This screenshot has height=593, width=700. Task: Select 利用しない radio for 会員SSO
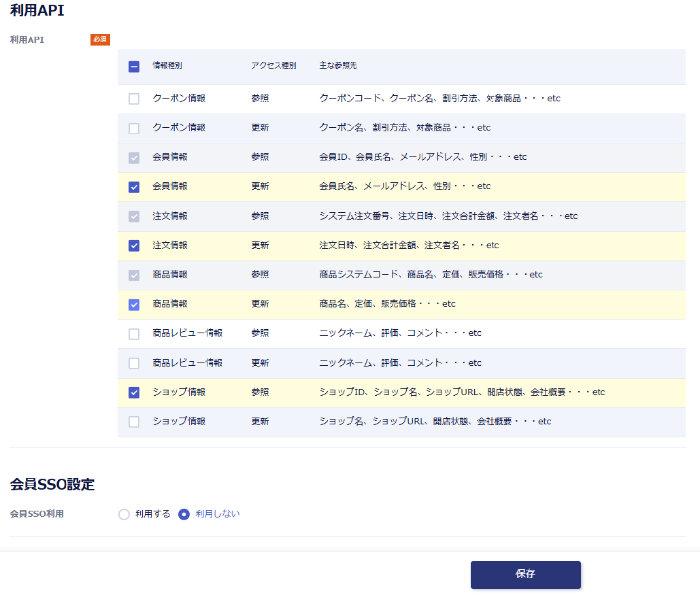pyautogui.click(x=184, y=515)
